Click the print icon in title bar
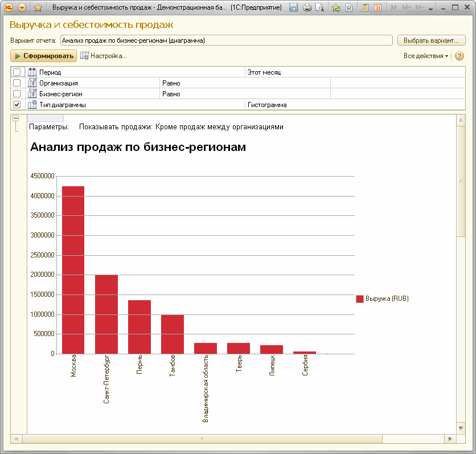Image resolution: width=476 pixels, height=454 pixels. [307, 8]
